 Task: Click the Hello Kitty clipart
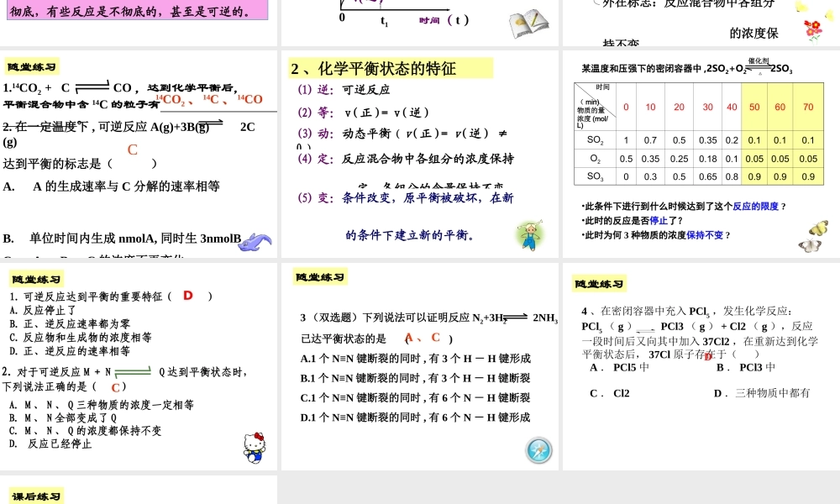point(254,448)
